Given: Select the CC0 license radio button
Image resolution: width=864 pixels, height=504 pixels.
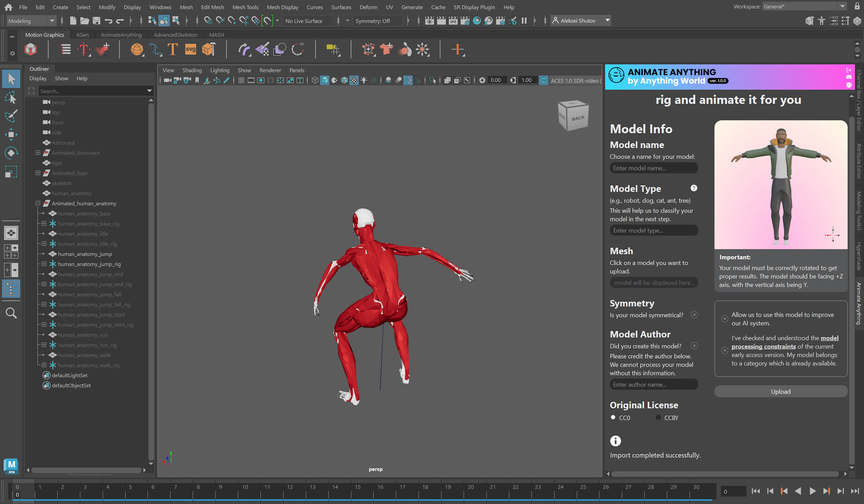Looking at the screenshot, I should pyautogui.click(x=613, y=418).
